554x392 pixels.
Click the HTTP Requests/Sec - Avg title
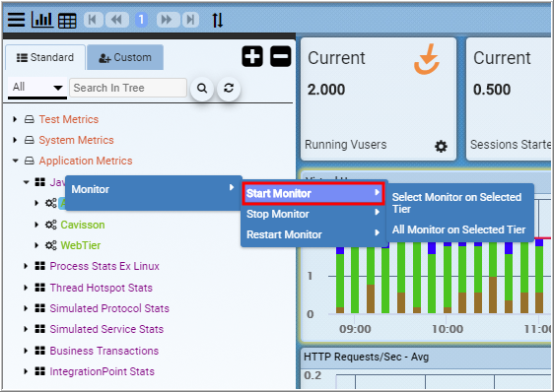pos(366,357)
